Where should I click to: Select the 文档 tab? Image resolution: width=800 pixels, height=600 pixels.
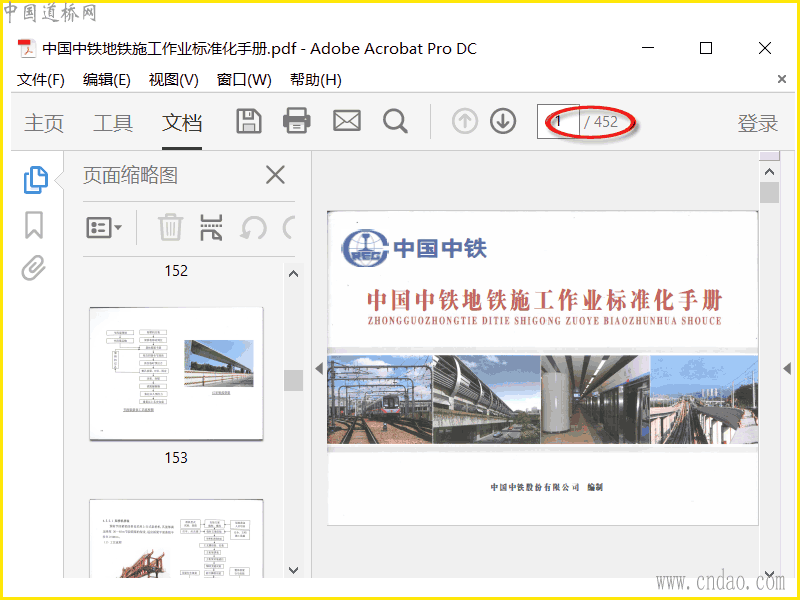182,123
